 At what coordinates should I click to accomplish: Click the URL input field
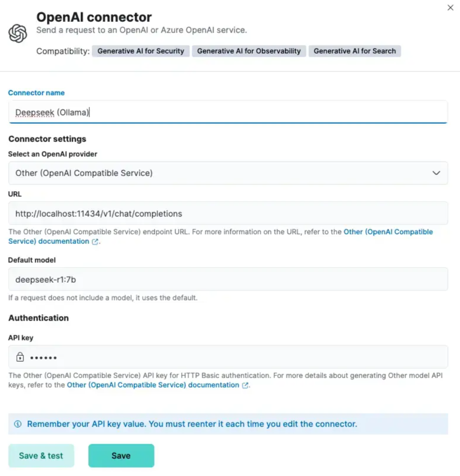click(228, 214)
